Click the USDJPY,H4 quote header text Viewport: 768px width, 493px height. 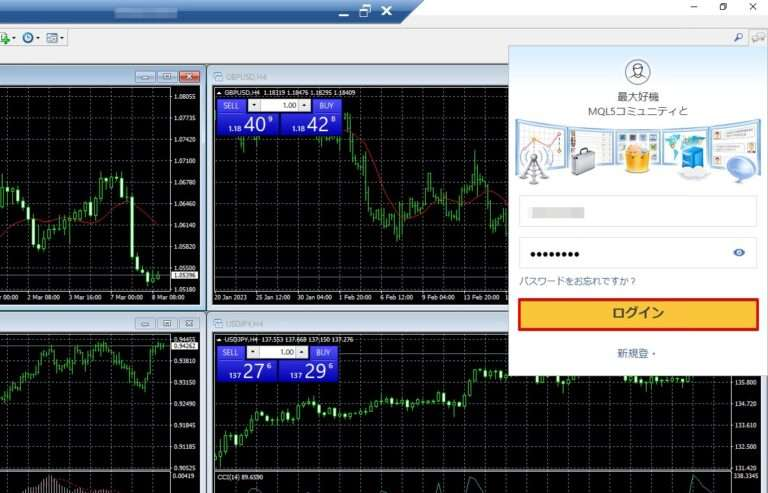(x=288, y=339)
